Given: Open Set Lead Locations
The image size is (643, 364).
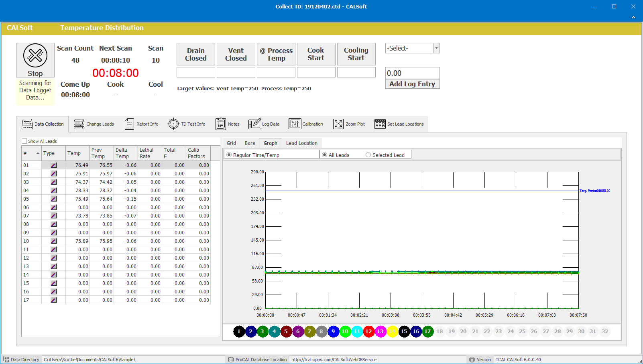Looking at the screenshot, I should (x=399, y=124).
